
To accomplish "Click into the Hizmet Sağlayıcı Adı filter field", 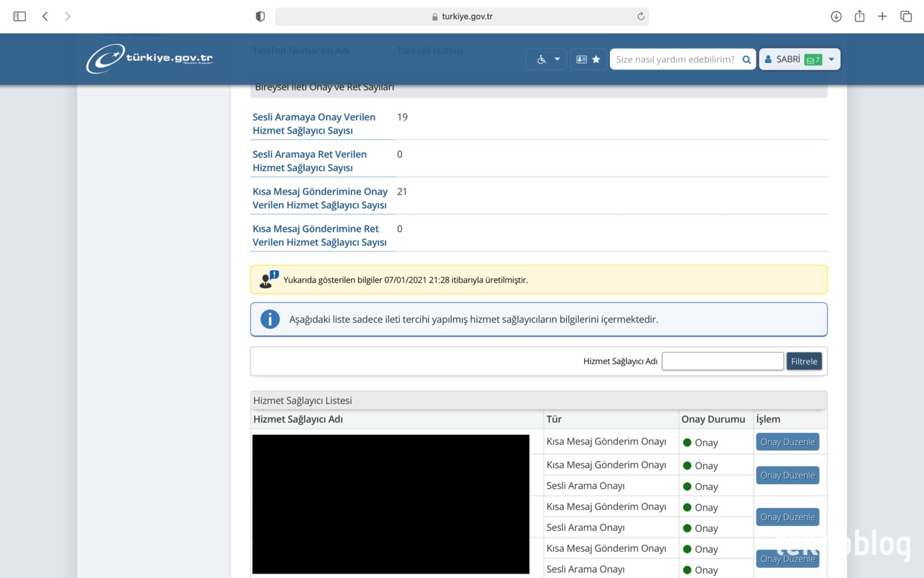I will (x=723, y=361).
